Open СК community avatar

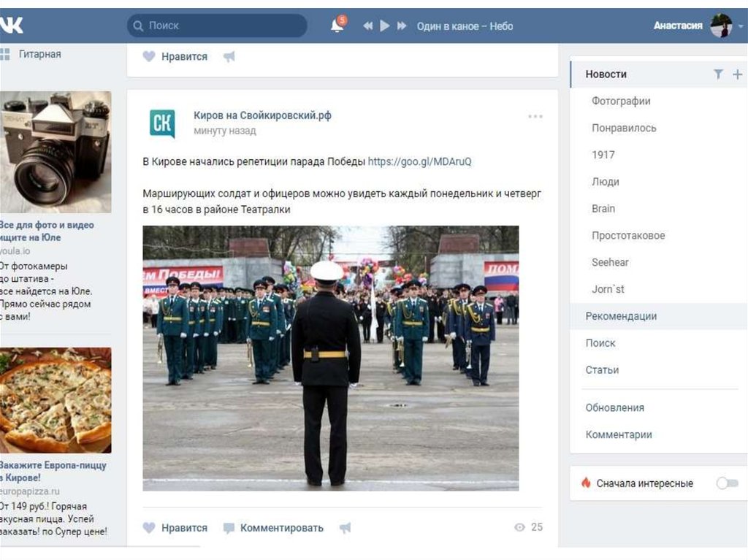pos(162,123)
